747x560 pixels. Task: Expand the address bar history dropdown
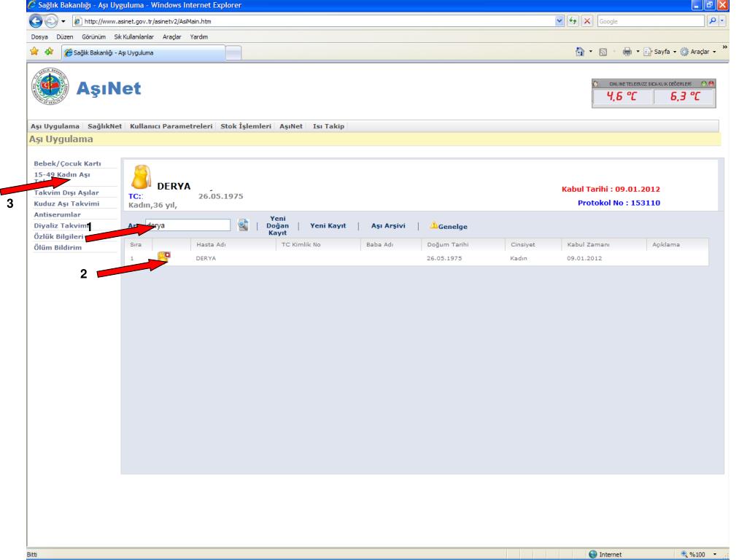coord(560,21)
